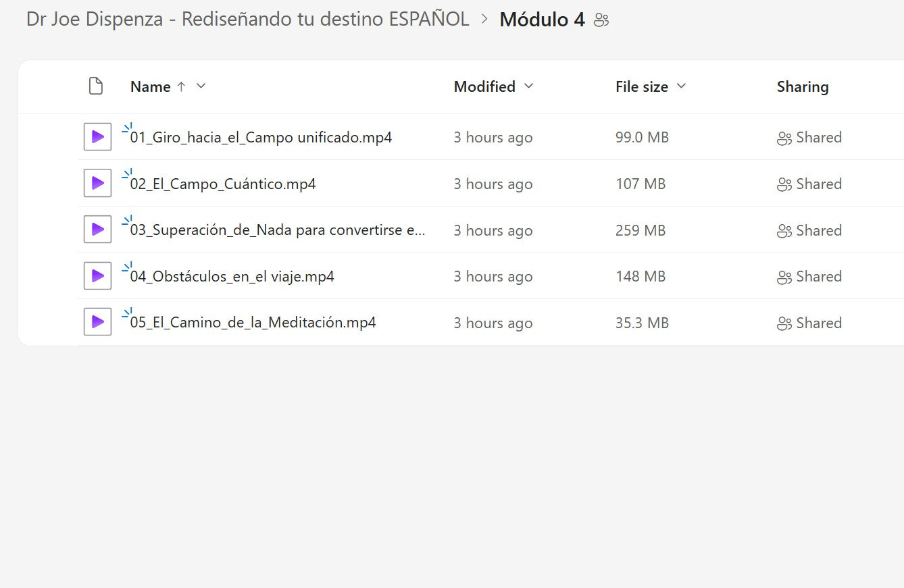Click the shared people icon for 99.0 MB file
This screenshot has height=588, width=904.
click(784, 138)
